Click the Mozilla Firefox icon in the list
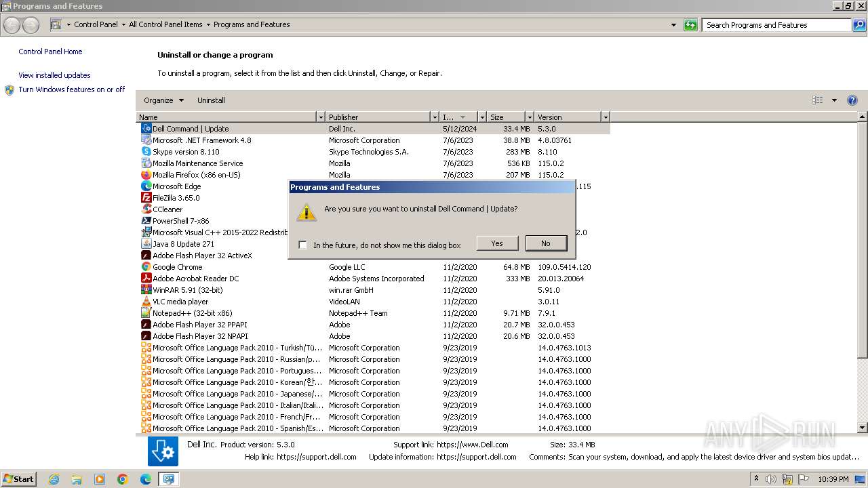Viewport: 868px width, 488px height. (x=146, y=175)
